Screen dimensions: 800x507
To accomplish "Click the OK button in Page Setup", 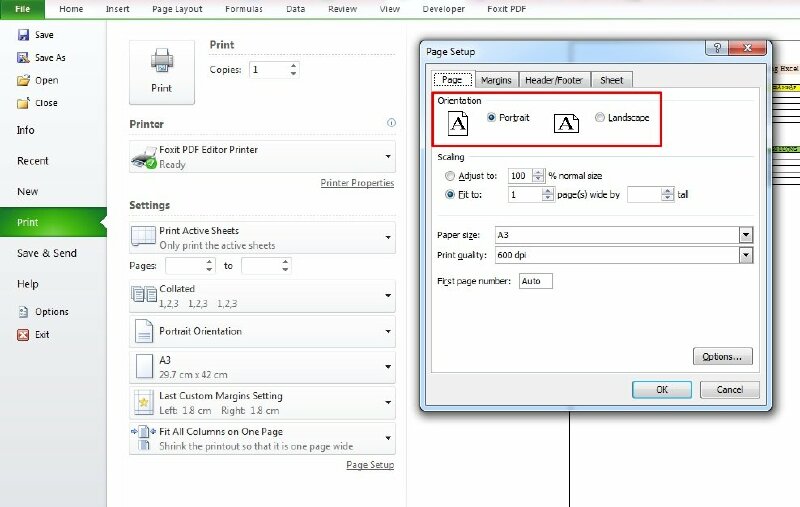I will [x=661, y=390].
